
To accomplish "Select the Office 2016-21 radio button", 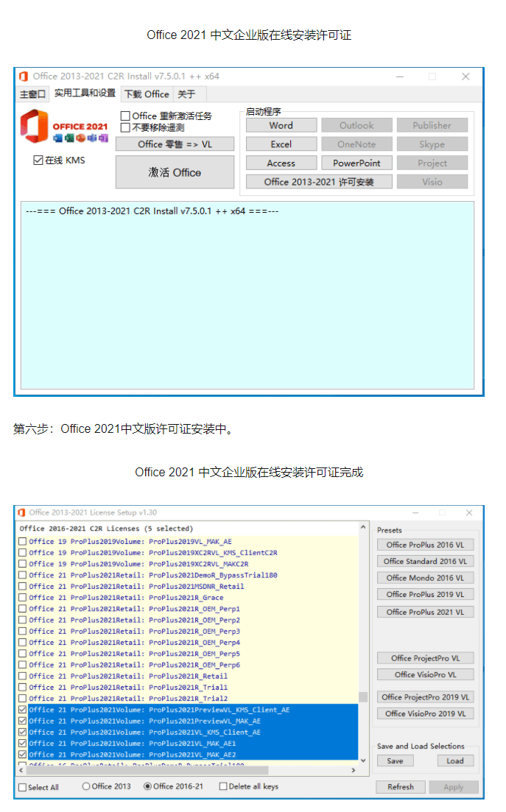I will (x=147, y=786).
